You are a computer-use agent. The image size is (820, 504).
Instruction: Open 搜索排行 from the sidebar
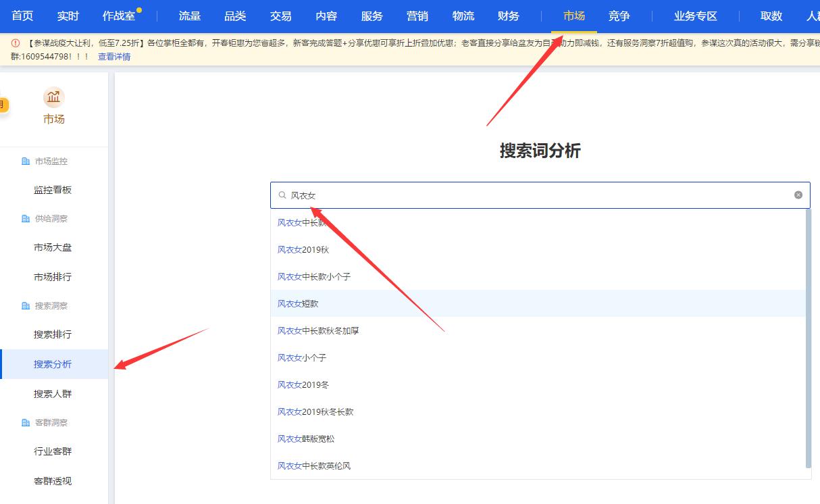[x=54, y=334]
